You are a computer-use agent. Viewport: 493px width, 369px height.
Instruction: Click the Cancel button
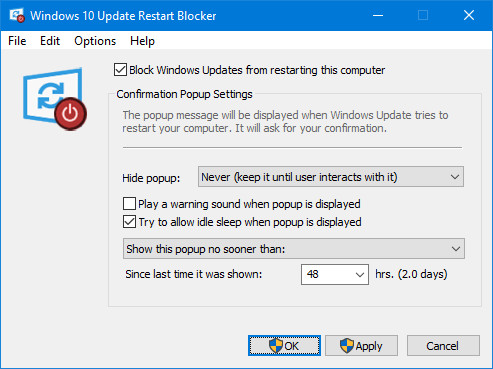(443, 346)
